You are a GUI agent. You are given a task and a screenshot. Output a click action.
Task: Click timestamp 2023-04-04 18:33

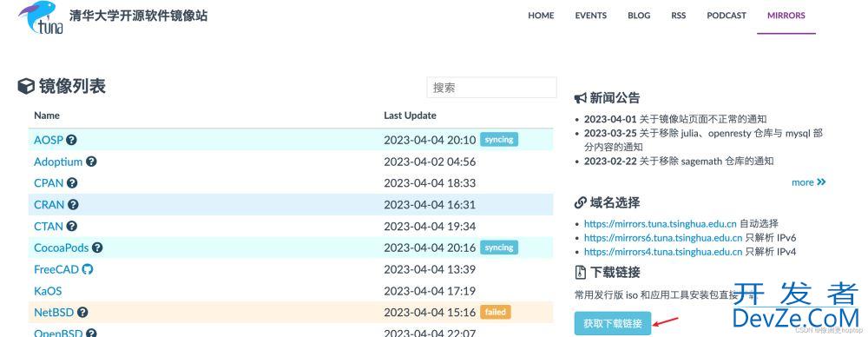click(430, 183)
